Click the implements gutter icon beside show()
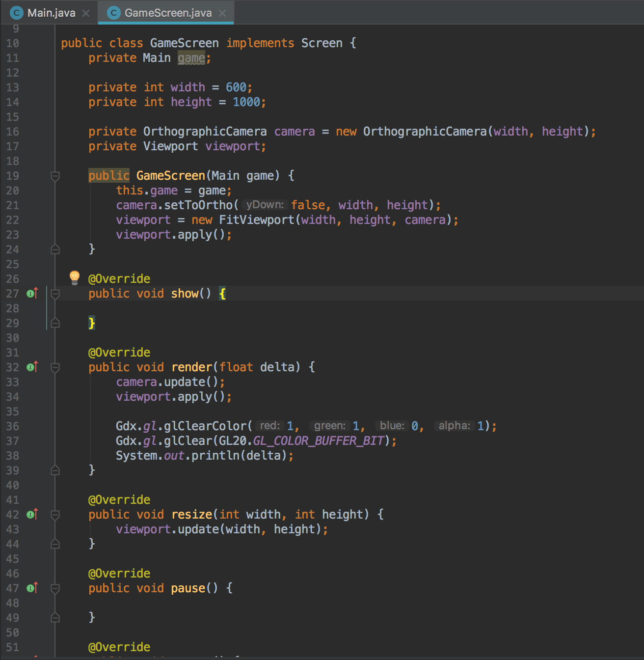The image size is (644, 660). [32, 293]
